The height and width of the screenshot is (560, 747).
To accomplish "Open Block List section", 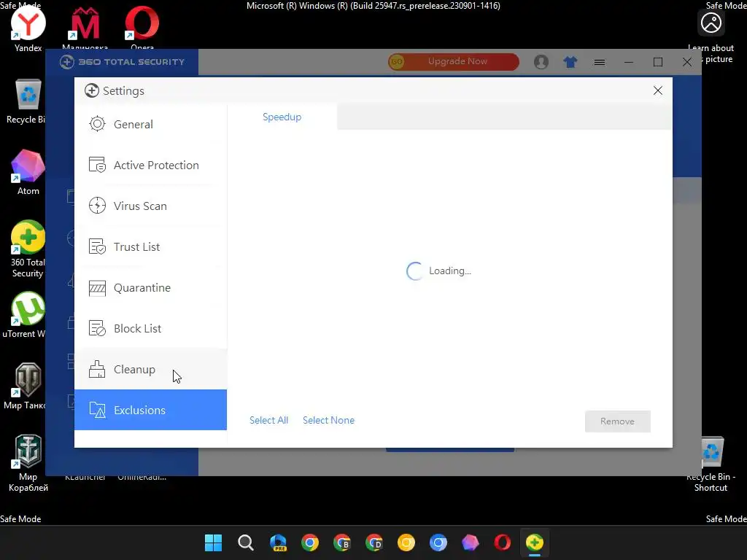I will pyautogui.click(x=150, y=329).
